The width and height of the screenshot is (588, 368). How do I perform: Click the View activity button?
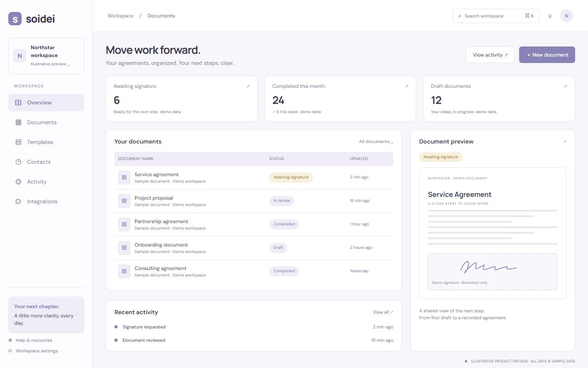pyautogui.click(x=490, y=55)
